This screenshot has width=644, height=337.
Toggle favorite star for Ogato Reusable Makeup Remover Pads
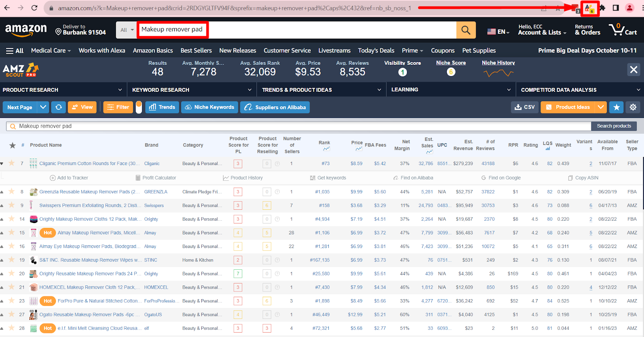click(12, 314)
